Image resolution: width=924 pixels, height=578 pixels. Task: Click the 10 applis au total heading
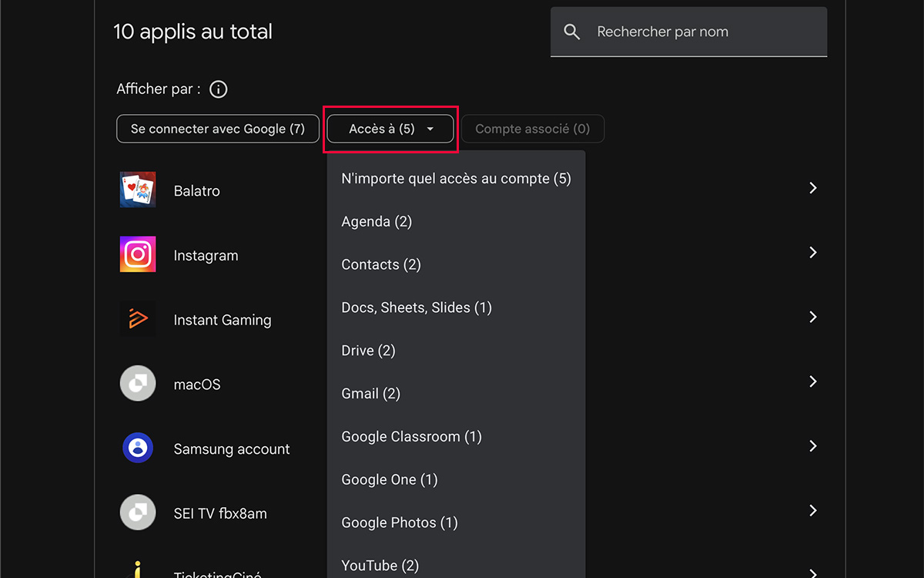pyautogui.click(x=192, y=32)
